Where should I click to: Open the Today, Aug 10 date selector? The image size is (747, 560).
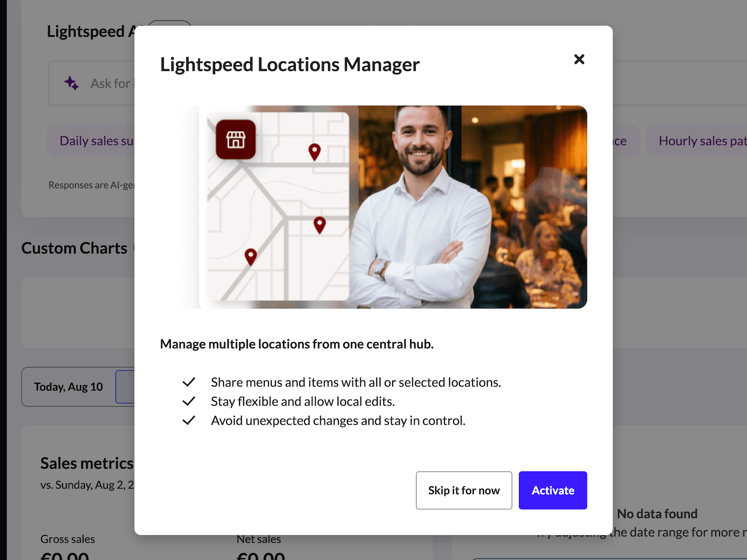coord(69,386)
